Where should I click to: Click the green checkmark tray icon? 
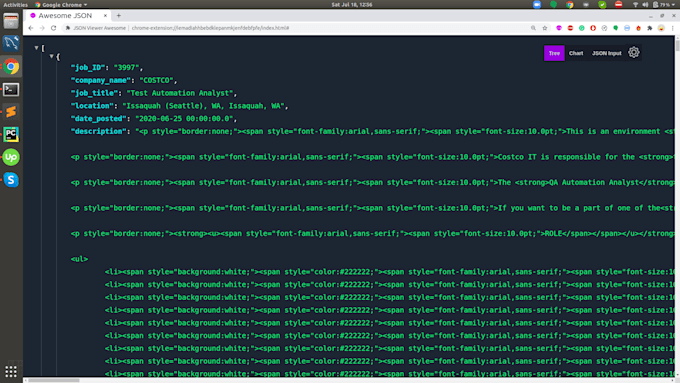pyautogui.click(x=602, y=5)
